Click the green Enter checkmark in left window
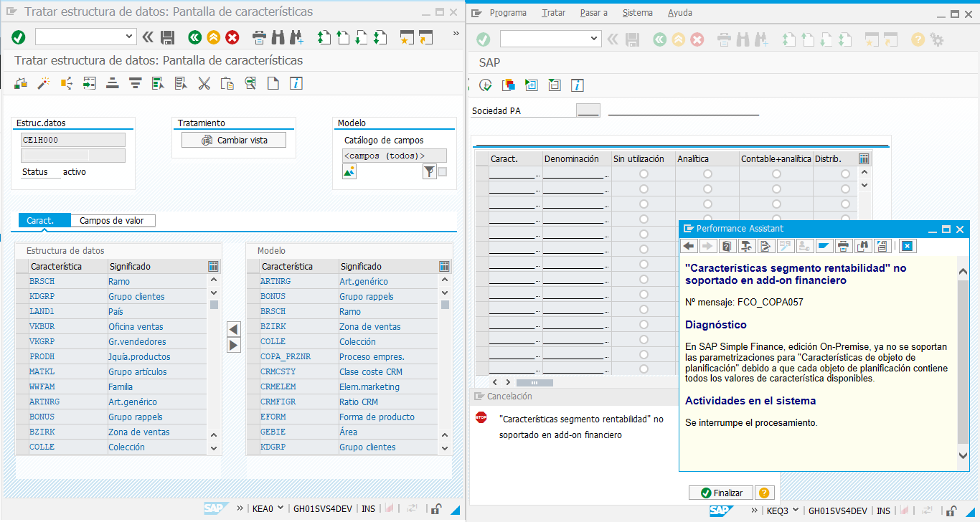The width and height of the screenshot is (980, 522). coord(19,37)
